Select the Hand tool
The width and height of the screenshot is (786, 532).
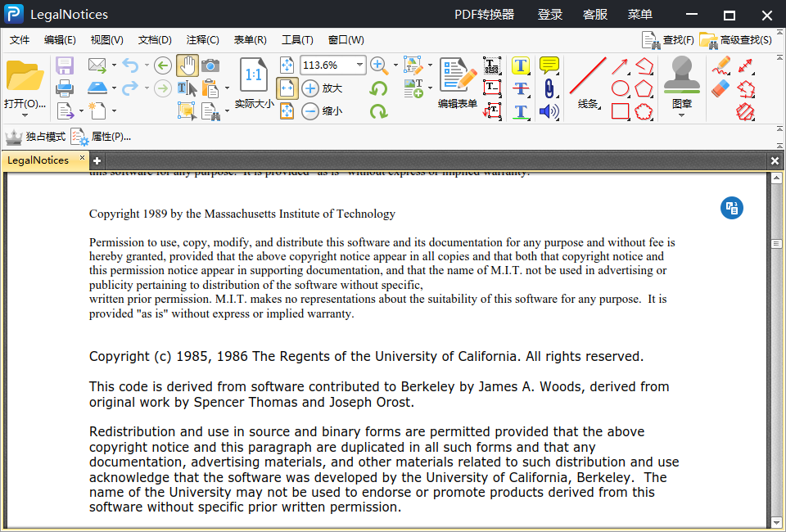click(x=187, y=65)
